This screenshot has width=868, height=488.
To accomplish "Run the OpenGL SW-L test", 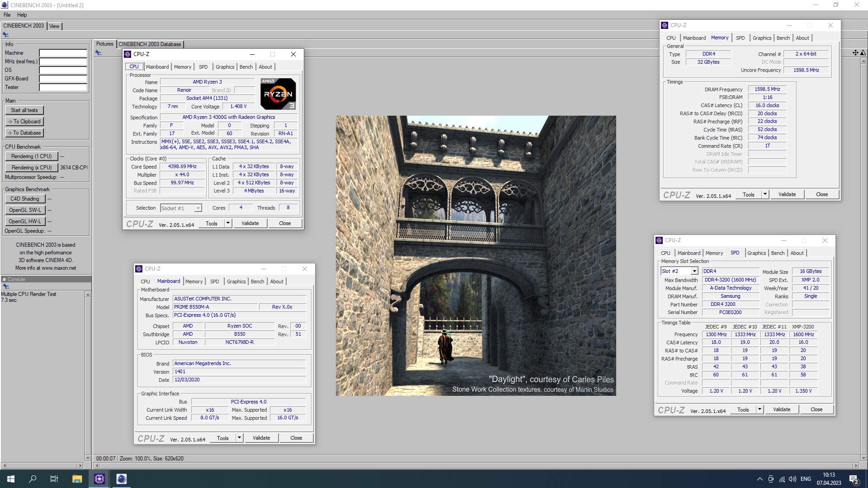I will [x=25, y=210].
